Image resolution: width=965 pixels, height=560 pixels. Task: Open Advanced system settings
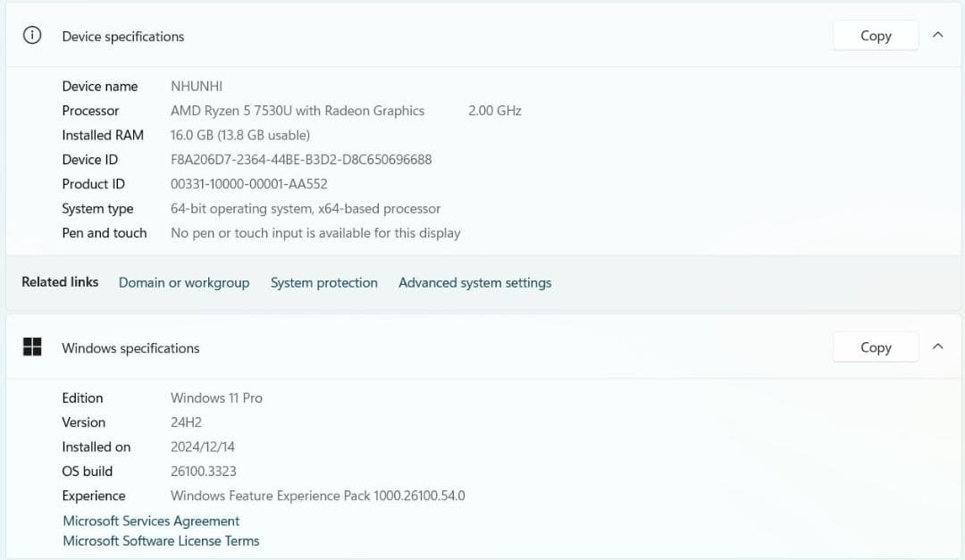click(474, 282)
